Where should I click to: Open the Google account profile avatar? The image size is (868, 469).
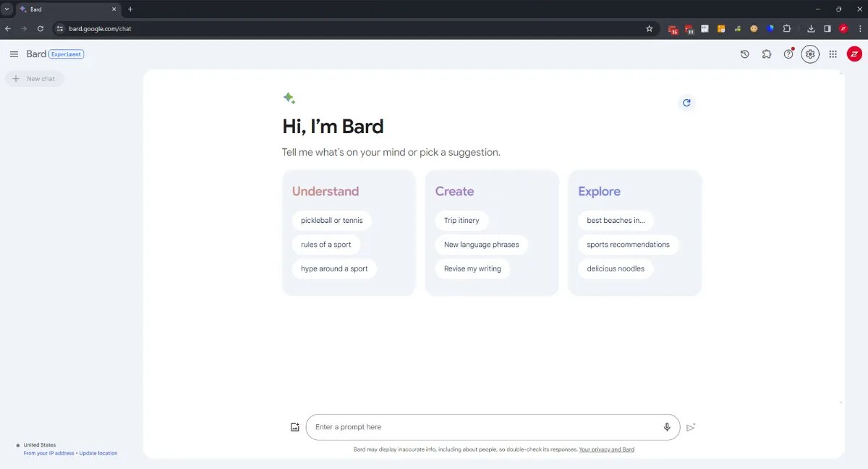click(854, 54)
